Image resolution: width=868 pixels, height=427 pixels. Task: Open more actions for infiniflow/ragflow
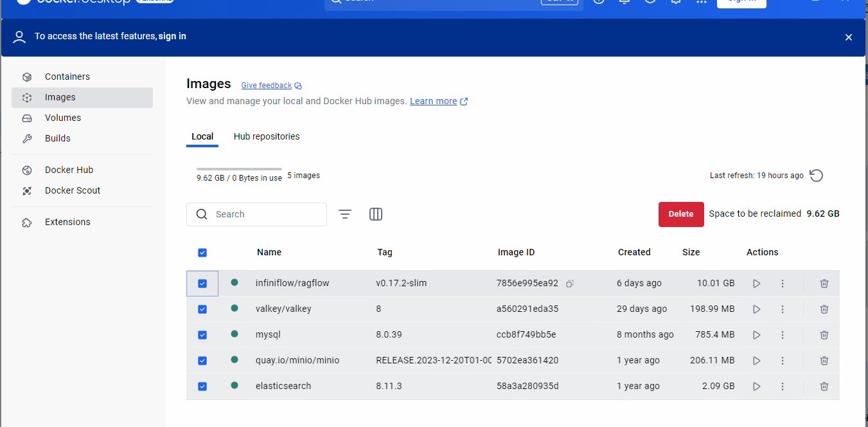click(x=783, y=284)
